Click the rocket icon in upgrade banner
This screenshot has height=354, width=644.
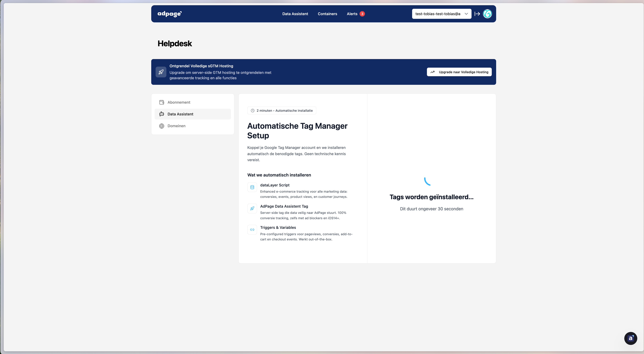[161, 72]
